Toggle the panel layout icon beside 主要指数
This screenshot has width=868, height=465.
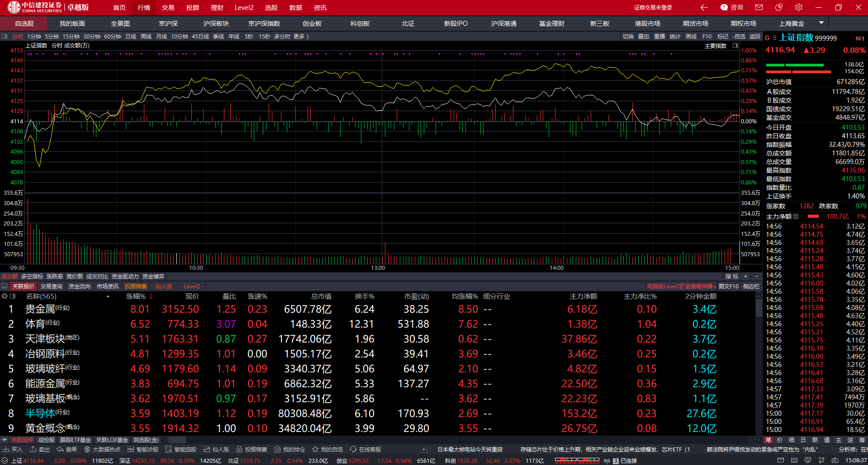click(x=735, y=46)
